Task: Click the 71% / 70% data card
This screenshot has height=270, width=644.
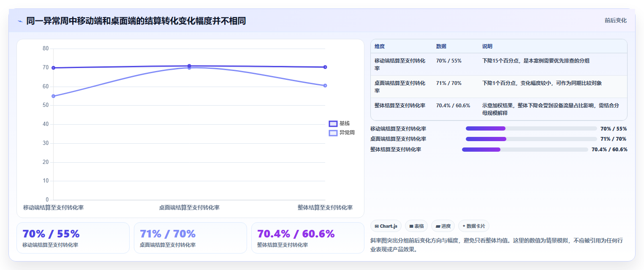Action: tap(190, 238)
